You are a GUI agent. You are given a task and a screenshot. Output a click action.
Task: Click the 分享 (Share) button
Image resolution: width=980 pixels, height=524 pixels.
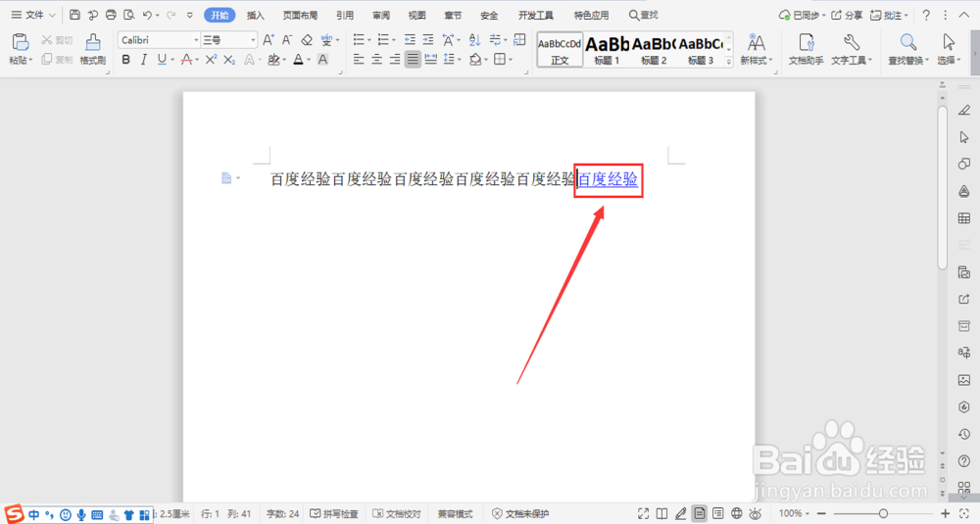pyautogui.click(x=847, y=15)
